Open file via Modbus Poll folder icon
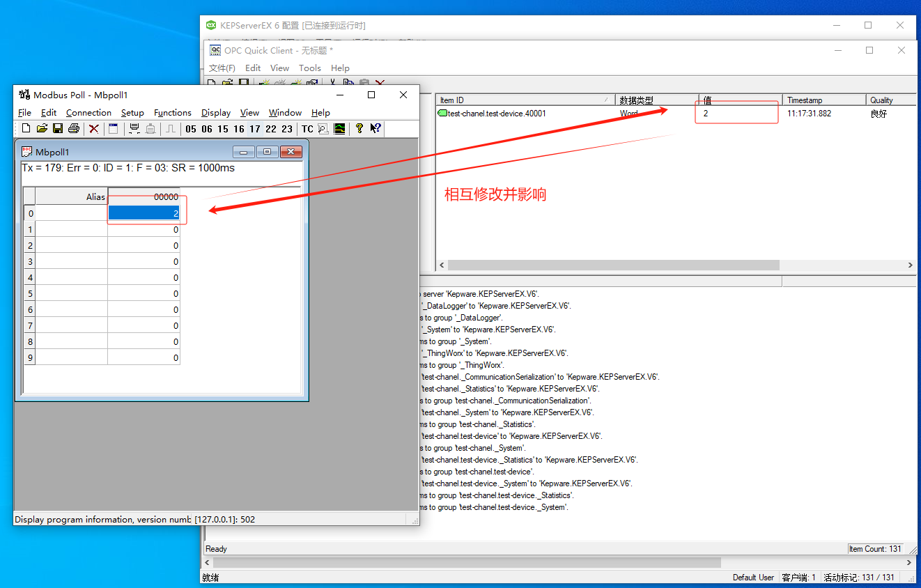The width and height of the screenshot is (921, 588). tap(42, 129)
